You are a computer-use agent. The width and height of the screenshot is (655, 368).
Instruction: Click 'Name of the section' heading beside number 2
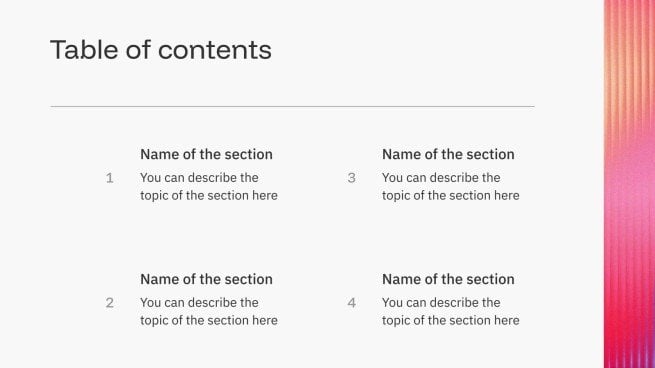tap(206, 279)
